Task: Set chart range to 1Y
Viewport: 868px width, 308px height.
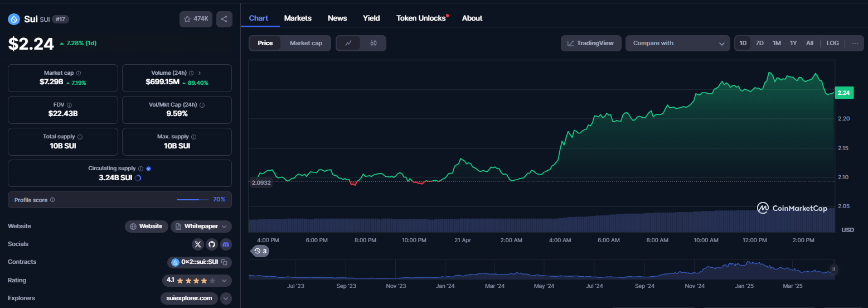Action: click(x=793, y=43)
